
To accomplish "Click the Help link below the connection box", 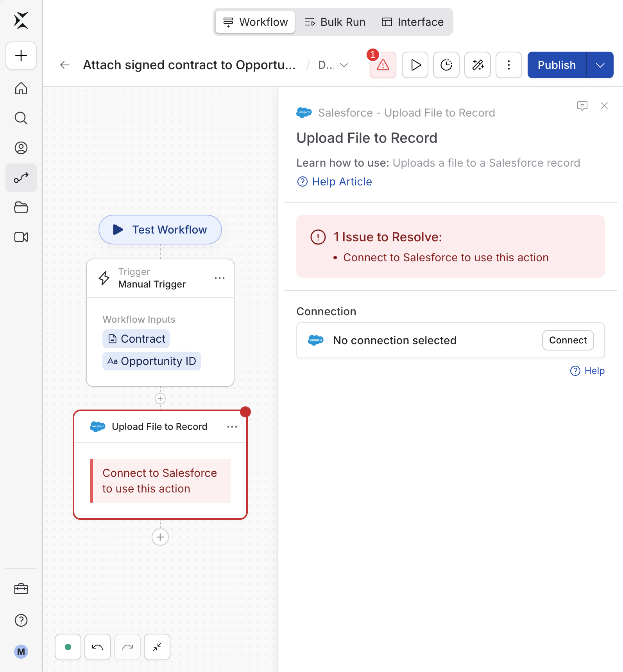I will coord(587,371).
